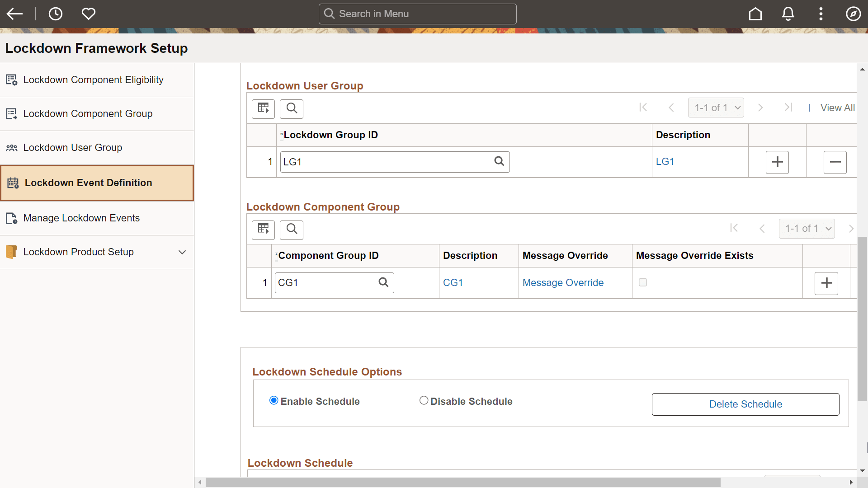Open the notifications bell
Screen dimensions: 868x488
(788, 14)
